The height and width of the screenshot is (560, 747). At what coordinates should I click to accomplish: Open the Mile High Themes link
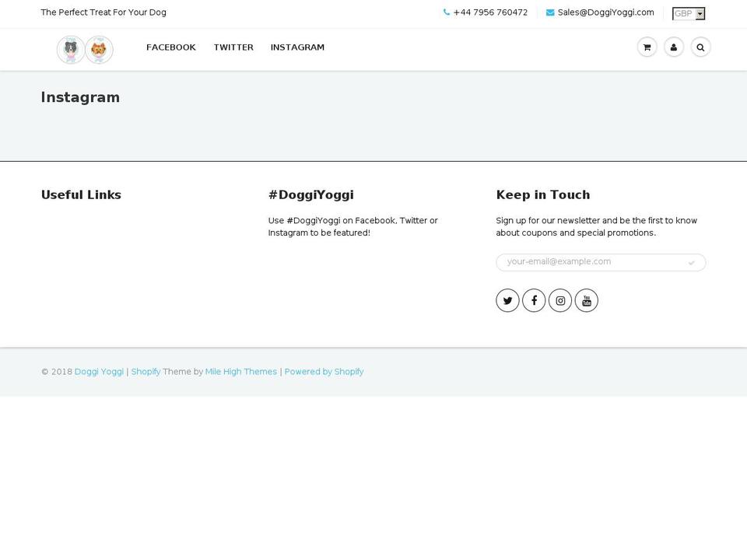(x=241, y=372)
